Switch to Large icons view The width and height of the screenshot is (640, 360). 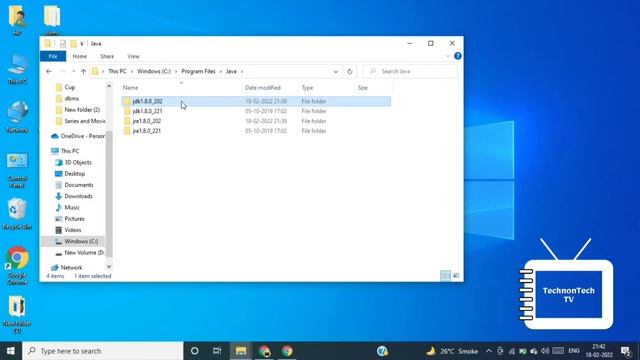pos(456,276)
